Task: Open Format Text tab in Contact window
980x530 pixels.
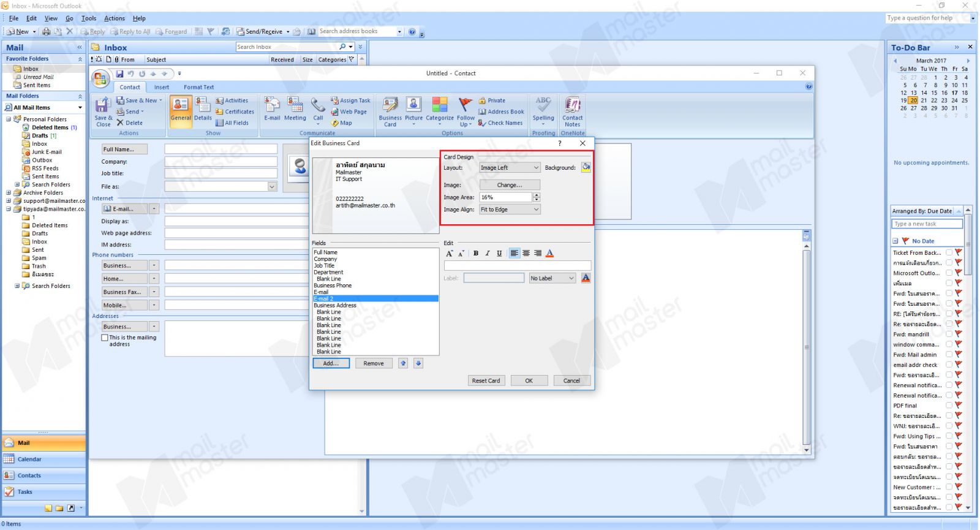Action: click(199, 87)
